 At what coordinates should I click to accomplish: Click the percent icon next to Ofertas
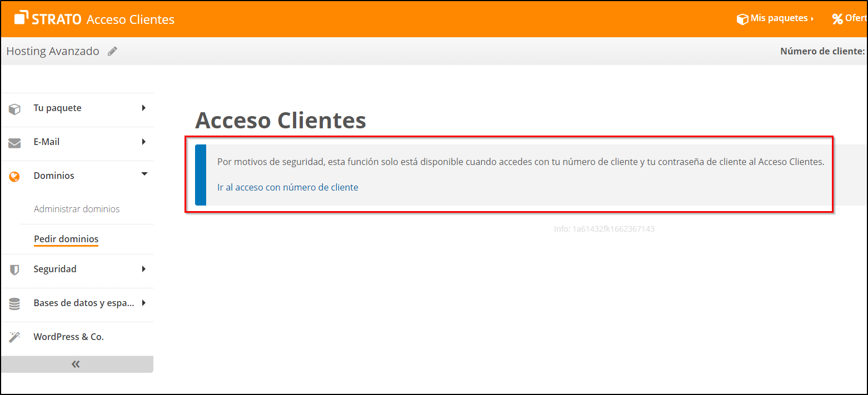[838, 18]
